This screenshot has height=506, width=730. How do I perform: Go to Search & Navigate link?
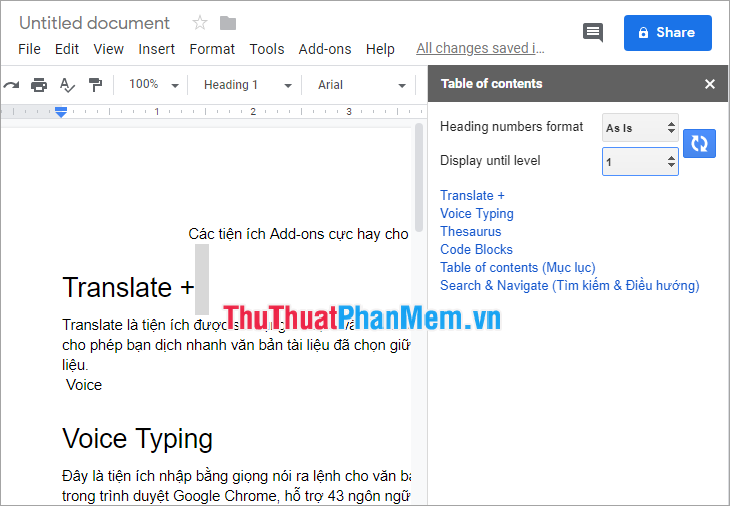[x=570, y=285]
